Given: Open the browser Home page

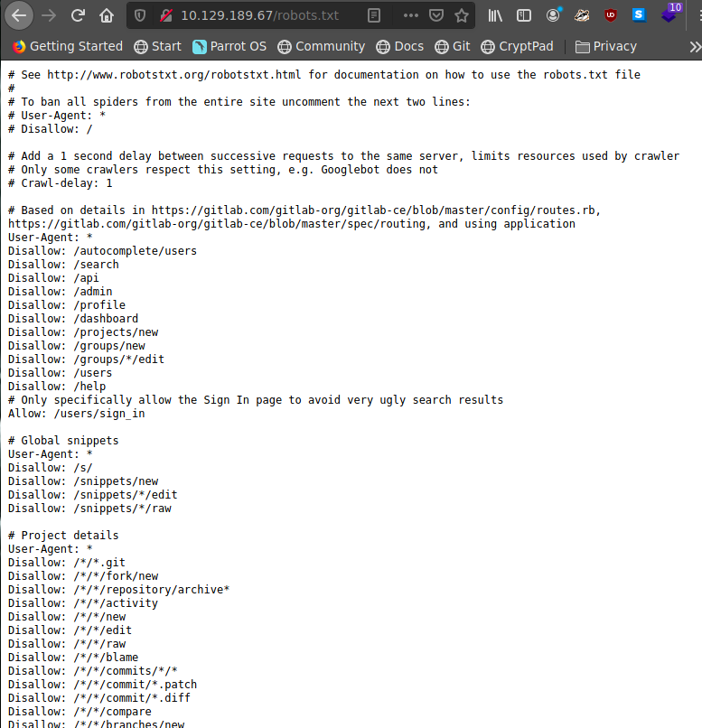Looking at the screenshot, I should [107, 15].
